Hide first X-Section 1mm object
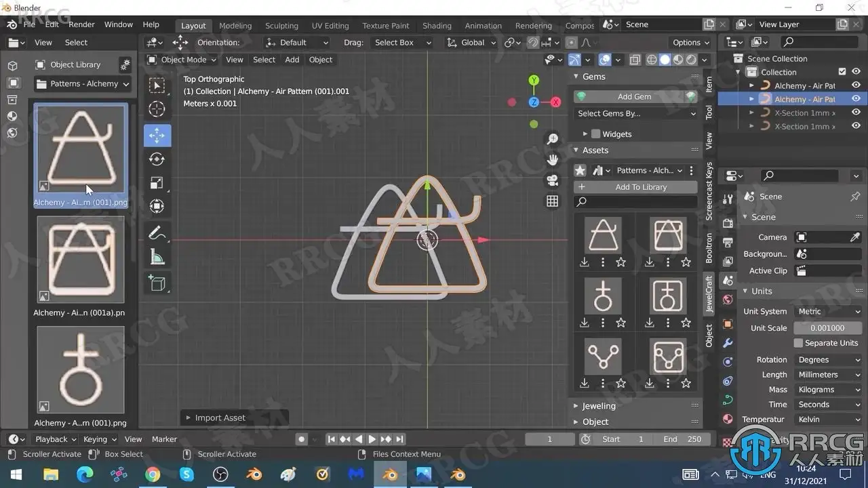The width and height of the screenshot is (868, 488). click(x=856, y=113)
